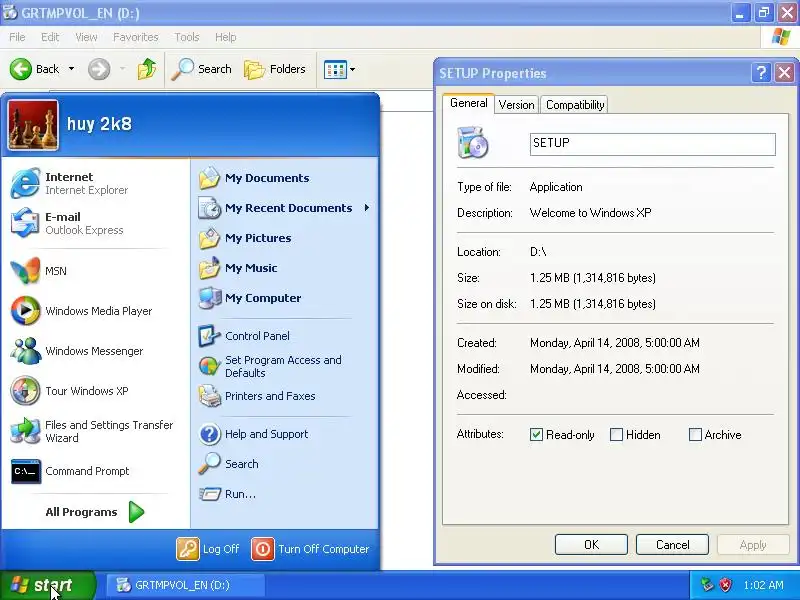Click the user account chess picture
Image resolution: width=800 pixels, height=600 pixels.
pos(33,124)
